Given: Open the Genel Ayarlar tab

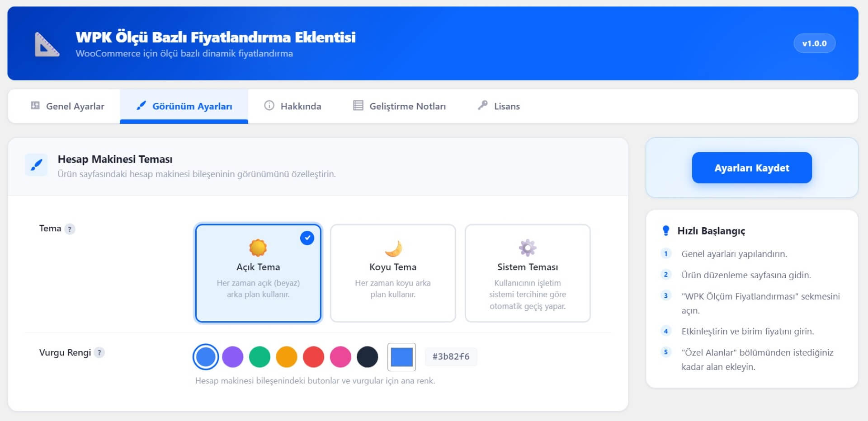Looking at the screenshot, I should tap(67, 106).
